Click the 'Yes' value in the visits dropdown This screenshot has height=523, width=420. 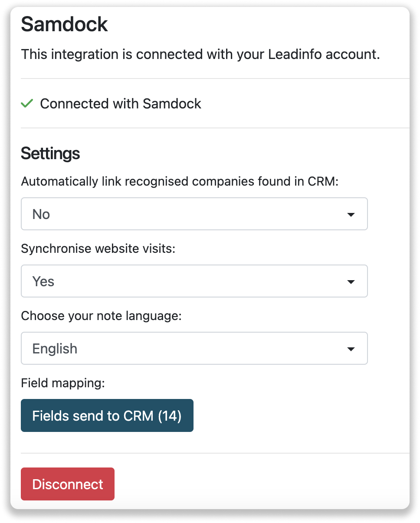43,281
